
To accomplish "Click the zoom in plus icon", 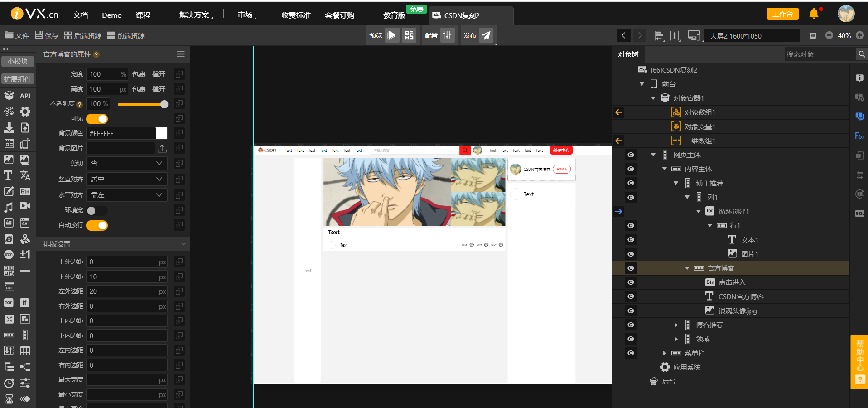I will point(860,35).
